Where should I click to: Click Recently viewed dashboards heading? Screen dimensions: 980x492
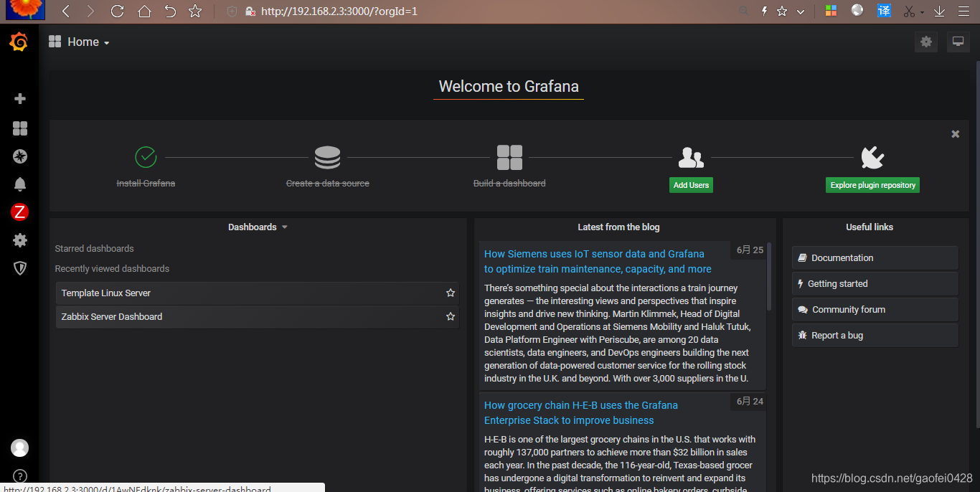(x=113, y=268)
